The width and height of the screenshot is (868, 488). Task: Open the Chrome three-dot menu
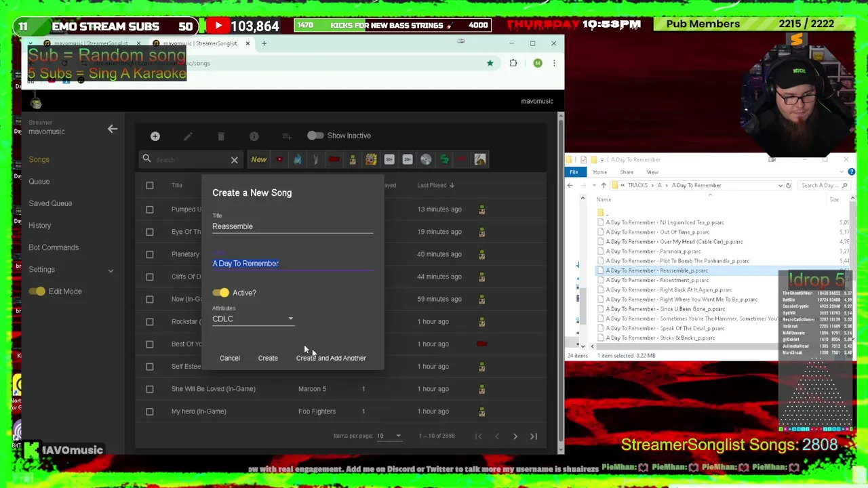pyautogui.click(x=554, y=63)
